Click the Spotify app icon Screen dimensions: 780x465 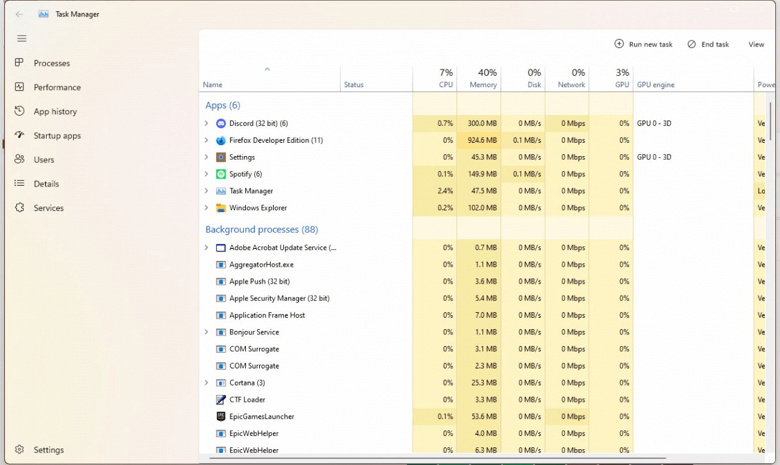(x=221, y=174)
